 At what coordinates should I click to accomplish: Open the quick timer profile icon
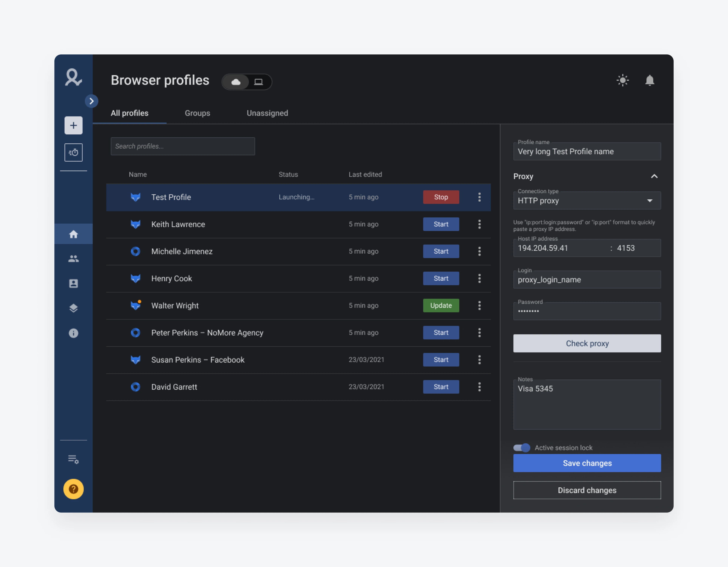tap(73, 152)
